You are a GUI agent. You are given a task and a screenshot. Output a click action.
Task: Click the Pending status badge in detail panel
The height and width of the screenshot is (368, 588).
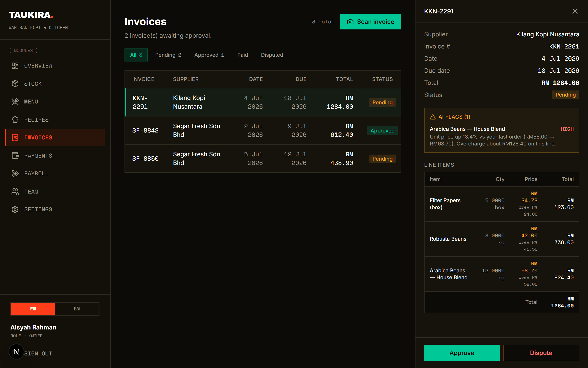point(565,95)
